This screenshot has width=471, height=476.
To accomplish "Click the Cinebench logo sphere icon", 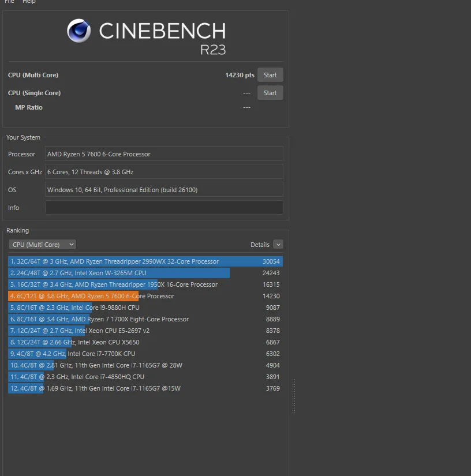I will pyautogui.click(x=78, y=31).
